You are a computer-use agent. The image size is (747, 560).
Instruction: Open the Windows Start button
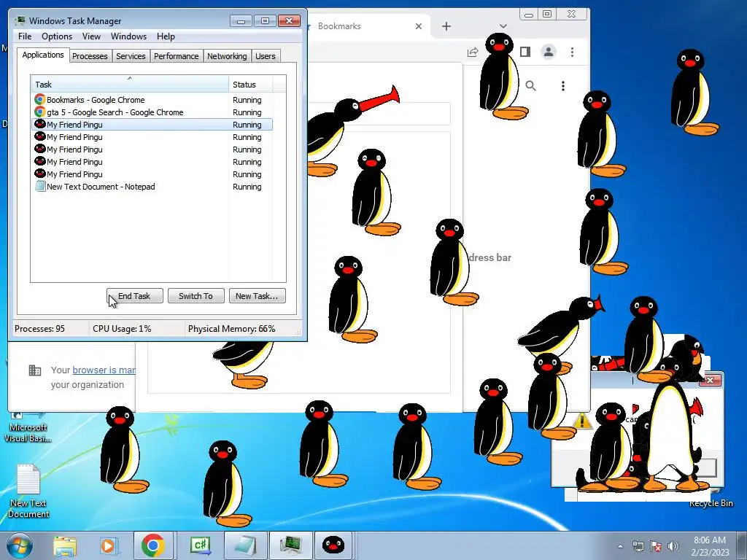pos(20,545)
